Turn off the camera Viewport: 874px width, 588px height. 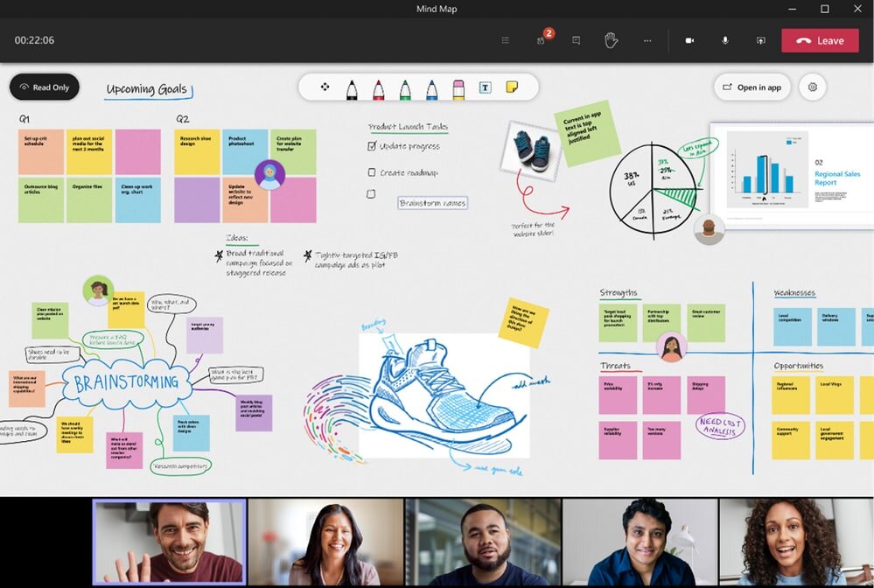689,40
